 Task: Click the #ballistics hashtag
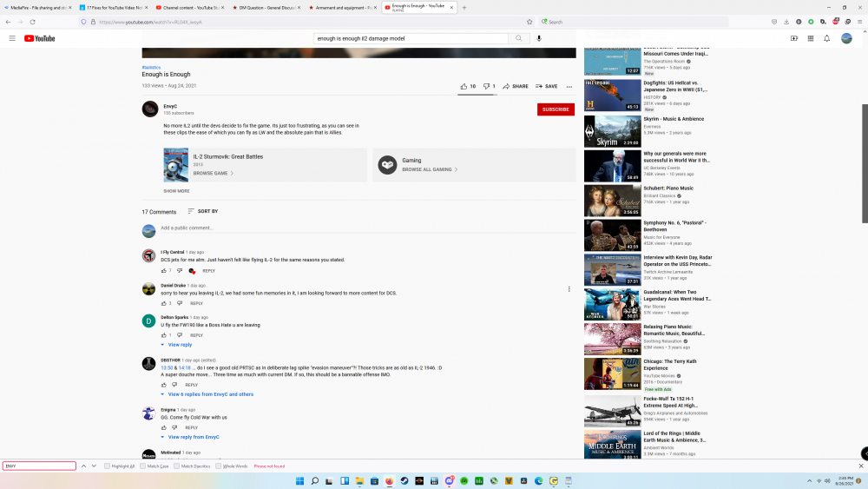click(151, 68)
